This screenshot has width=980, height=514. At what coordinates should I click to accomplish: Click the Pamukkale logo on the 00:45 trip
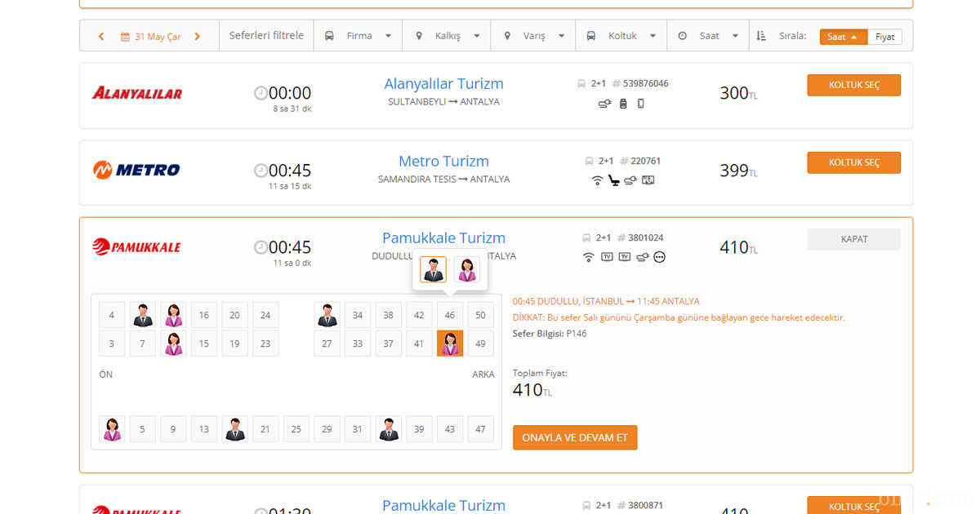136,246
